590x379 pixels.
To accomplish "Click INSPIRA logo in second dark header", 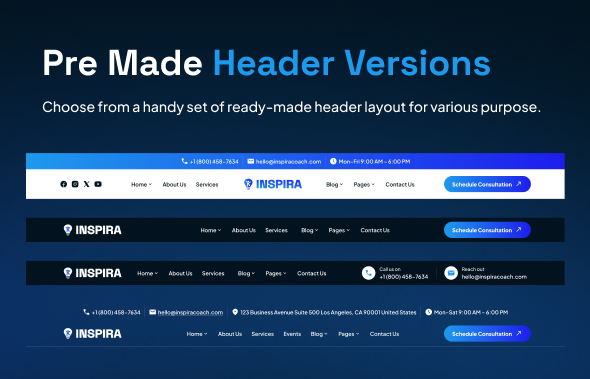I will tap(93, 230).
